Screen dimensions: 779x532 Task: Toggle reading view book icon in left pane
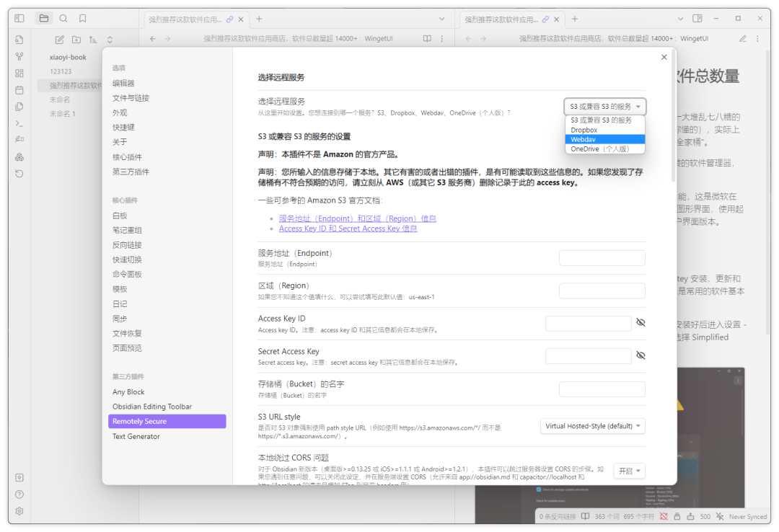[x=427, y=38]
